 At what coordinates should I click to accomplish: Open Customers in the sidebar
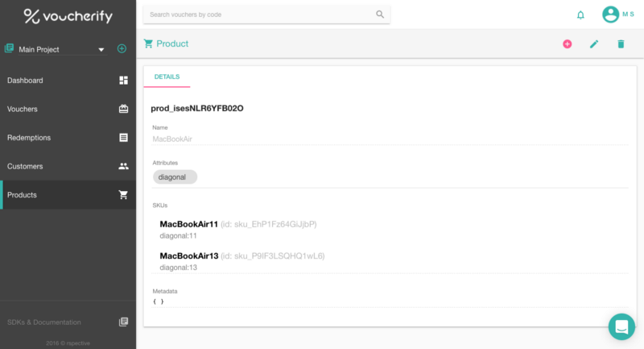pos(68,166)
